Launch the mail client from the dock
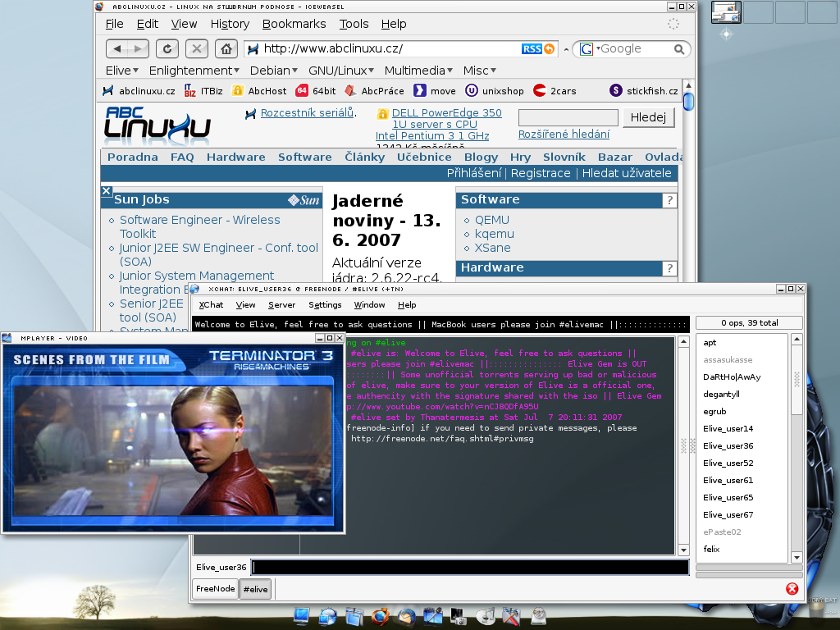This screenshot has height=630, width=840. point(407,616)
